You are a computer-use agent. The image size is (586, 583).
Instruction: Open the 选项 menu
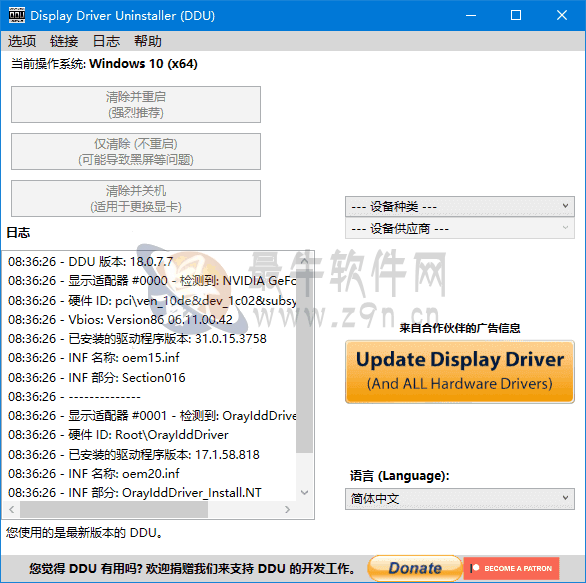tap(22, 41)
